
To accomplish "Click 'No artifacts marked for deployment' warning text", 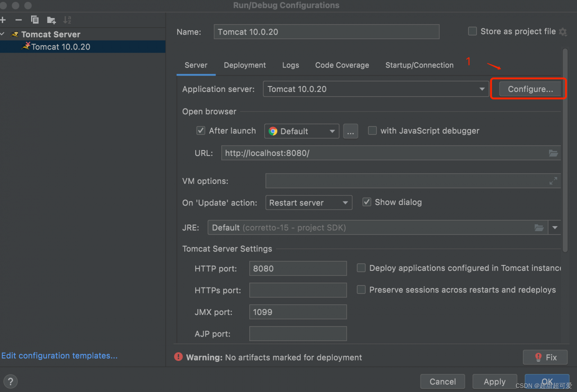I will (x=293, y=358).
